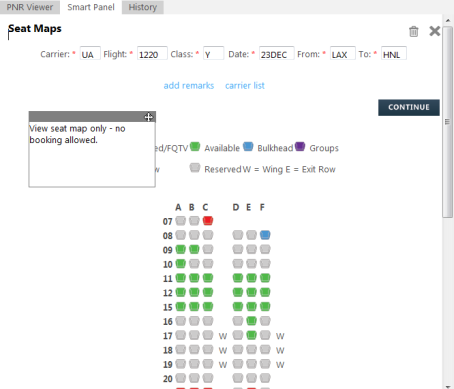Select available seat 09B
Viewport: 454px width, 389px height.
[194, 249]
